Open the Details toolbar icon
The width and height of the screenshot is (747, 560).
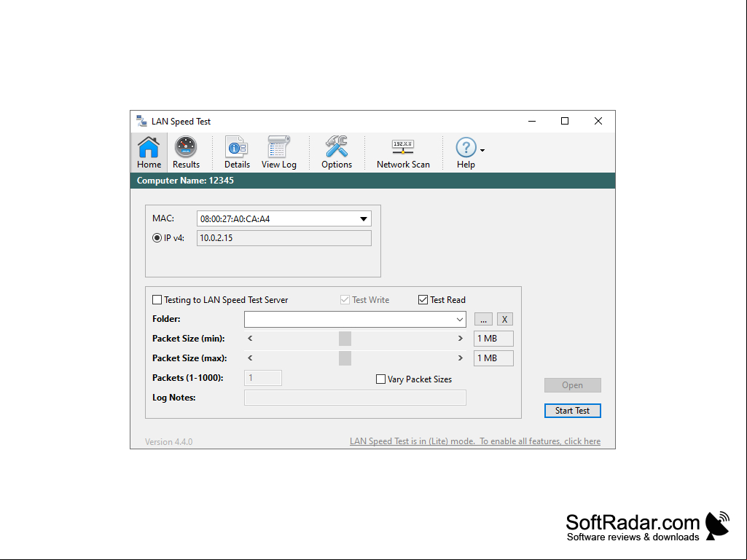(x=237, y=152)
